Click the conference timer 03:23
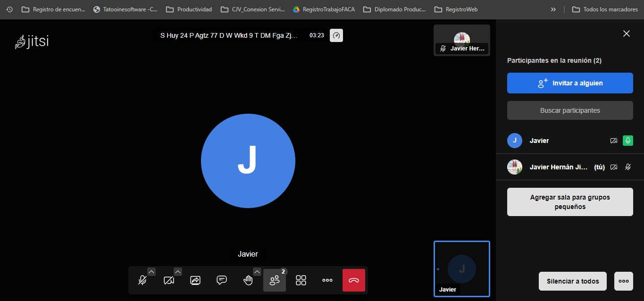The height and width of the screenshot is (301, 644). click(317, 35)
